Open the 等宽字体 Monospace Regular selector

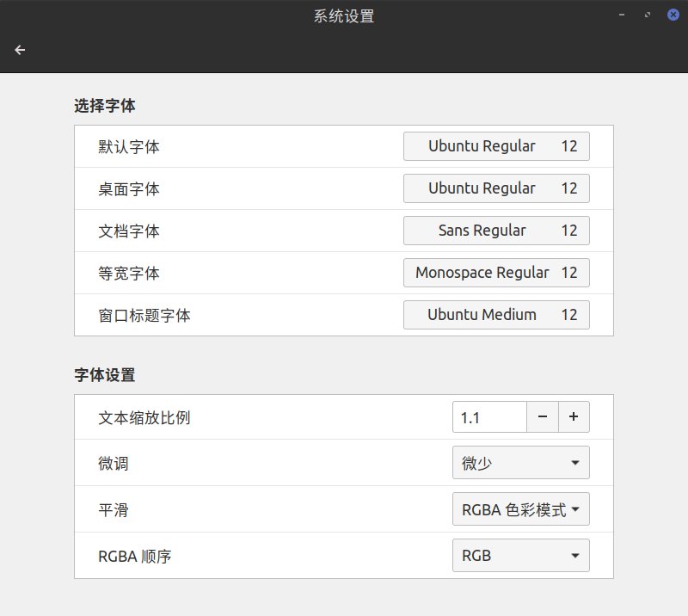click(x=496, y=273)
